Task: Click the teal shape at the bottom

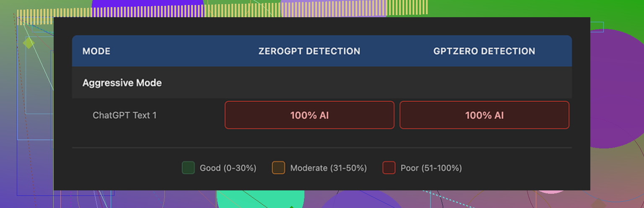Action: 260,199
